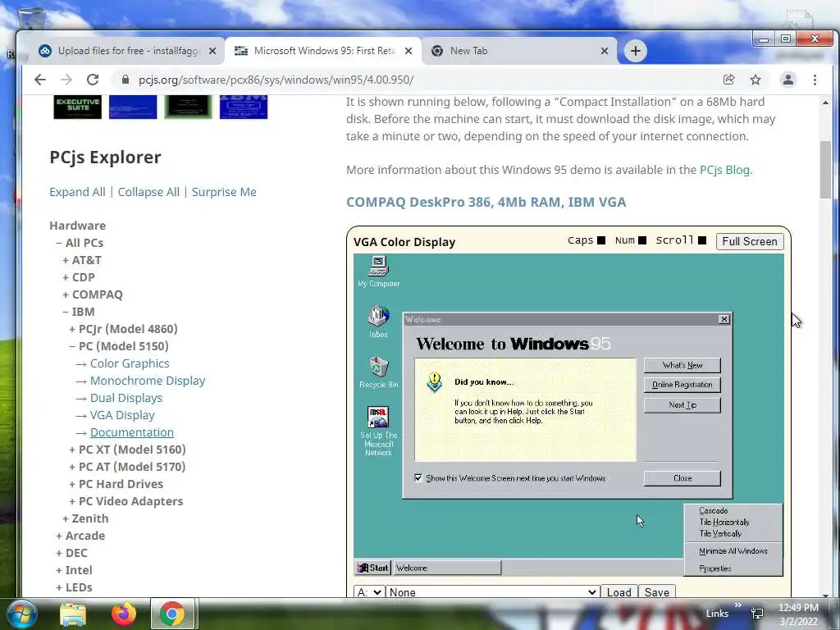Close the 'Upload files for free' tab
Image resolution: width=840 pixels, height=630 pixels.
click(212, 51)
